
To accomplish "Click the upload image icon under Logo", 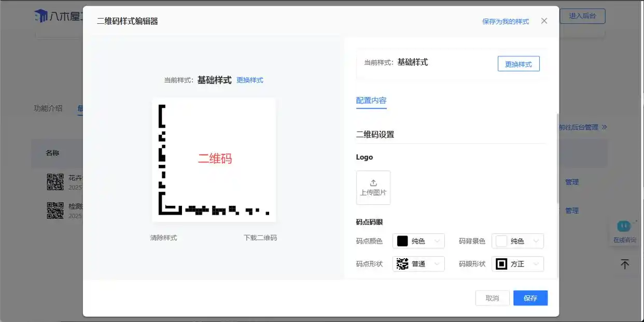I will click(x=373, y=183).
